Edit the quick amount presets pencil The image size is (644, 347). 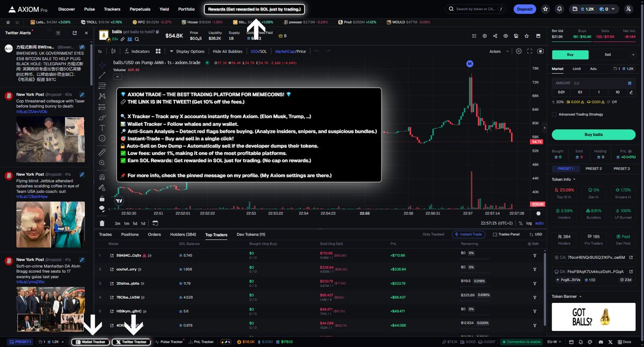(632, 92)
